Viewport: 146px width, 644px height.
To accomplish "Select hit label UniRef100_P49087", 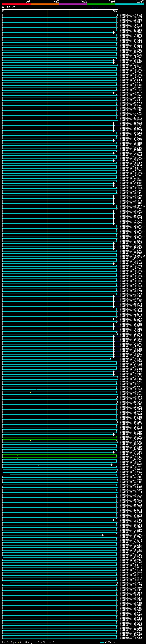I will coord(131,221).
